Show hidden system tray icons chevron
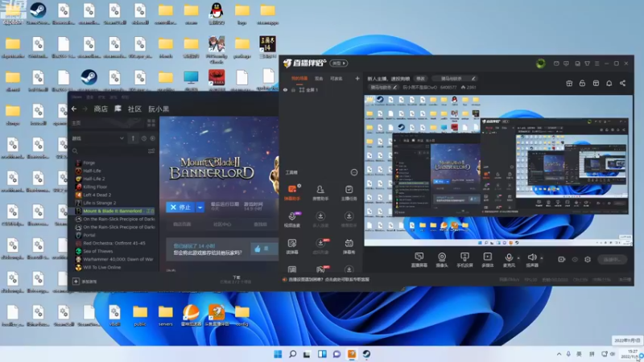The width and height of the screenshot is (644, 362). [559, 354]
